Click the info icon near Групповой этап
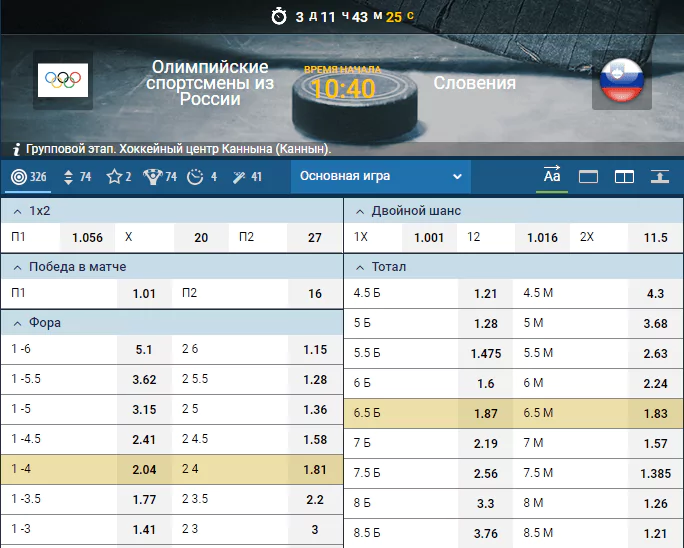Image resolution: width=684 pixels, height=548 pixels. pyautogui.click(x=17, y=149)
